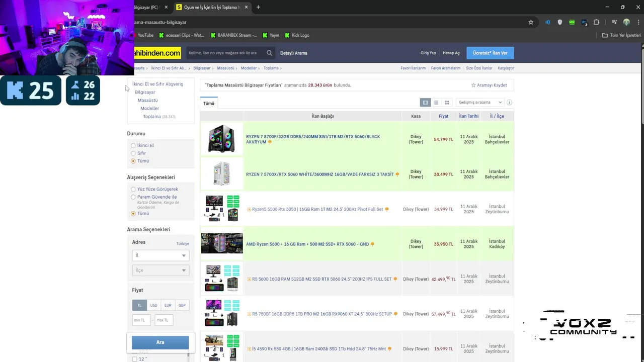Open the Tüm Yer İşaretleri folder
Image resolution: width=644 pixels, height=362 pixels.
coord(621,35)
